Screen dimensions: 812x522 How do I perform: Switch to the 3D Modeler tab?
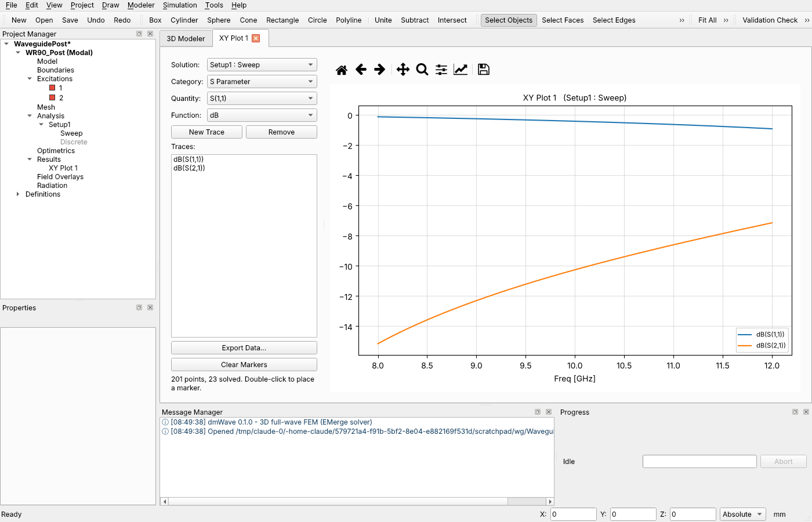[x=186, y=39]
